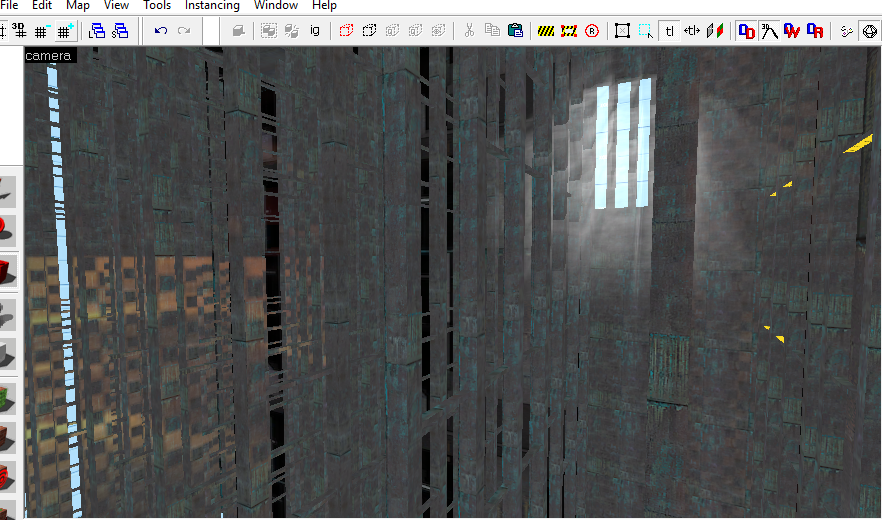Toggle texture lock (tl) button
The image size is (882, 520).
669,30
